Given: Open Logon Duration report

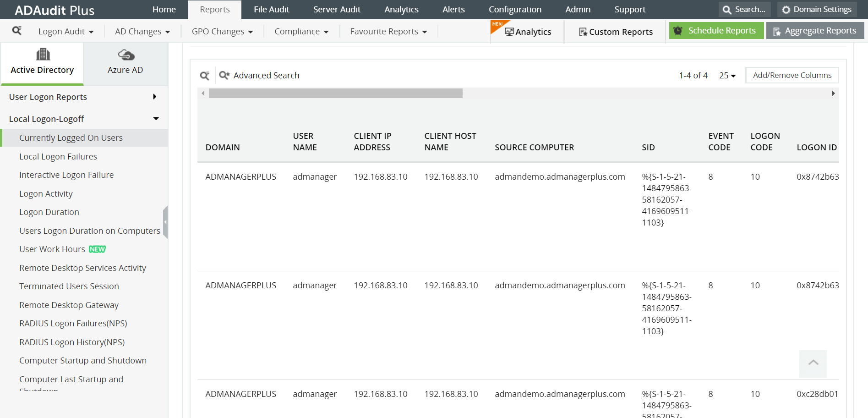Looking at the screenshot, I should click(x=49, y=212).
